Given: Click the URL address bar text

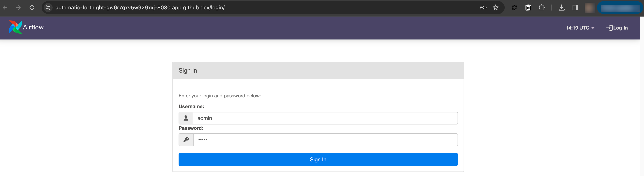Looking at the screenshot, I should pyautogui.click(x=140, y=8).
